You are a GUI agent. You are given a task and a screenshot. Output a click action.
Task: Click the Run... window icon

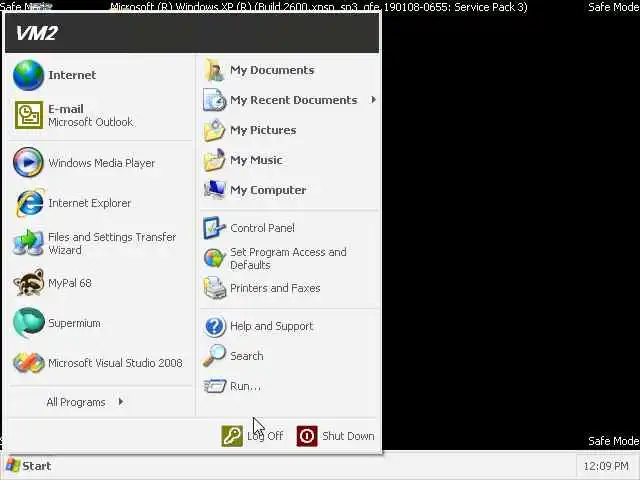215,386
